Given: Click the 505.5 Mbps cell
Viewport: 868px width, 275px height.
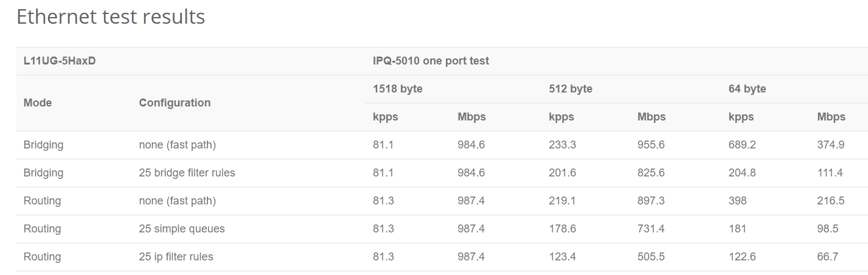Looking at the screenshot, I should tap(651, 257).
